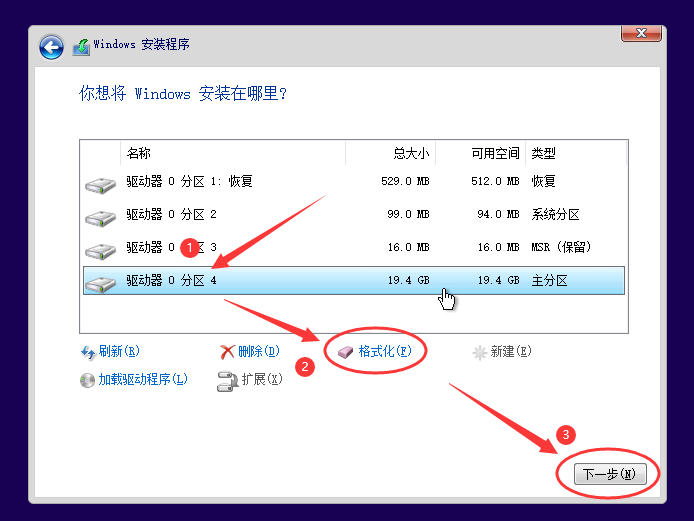Click the 类型 column header
Image resolution: width=694 pixels, height=521 pixels.
(x=576, y=153)
